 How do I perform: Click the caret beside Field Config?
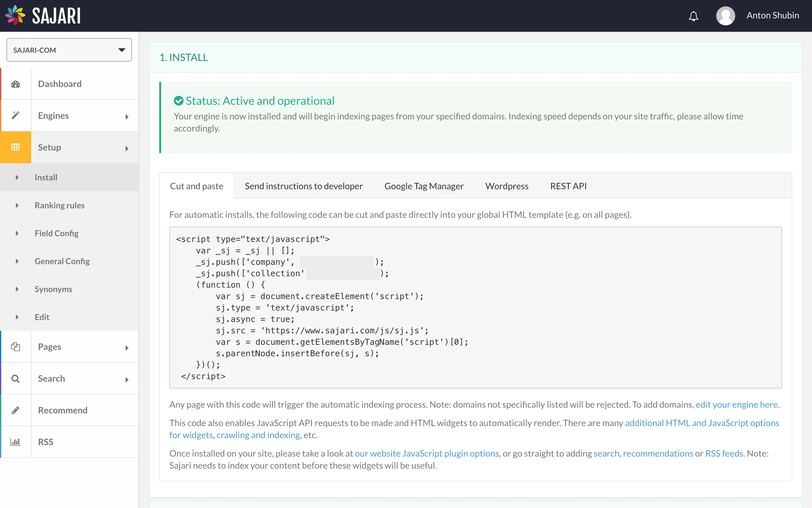coord(17,233)
